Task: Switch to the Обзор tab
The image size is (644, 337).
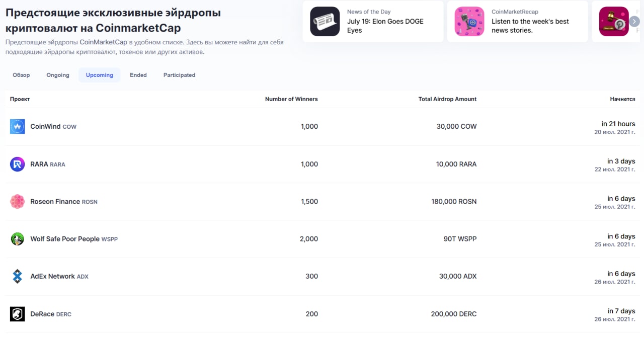Action: coord(21,75)
